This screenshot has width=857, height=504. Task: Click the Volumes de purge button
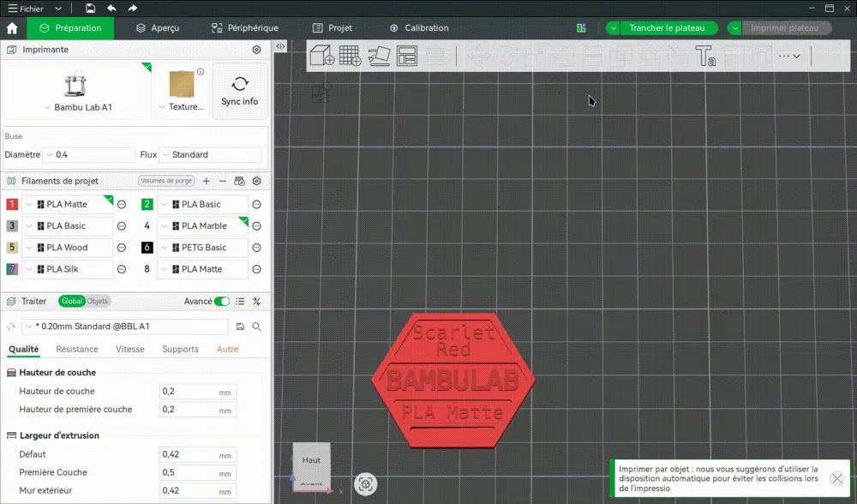pos(166,181)
